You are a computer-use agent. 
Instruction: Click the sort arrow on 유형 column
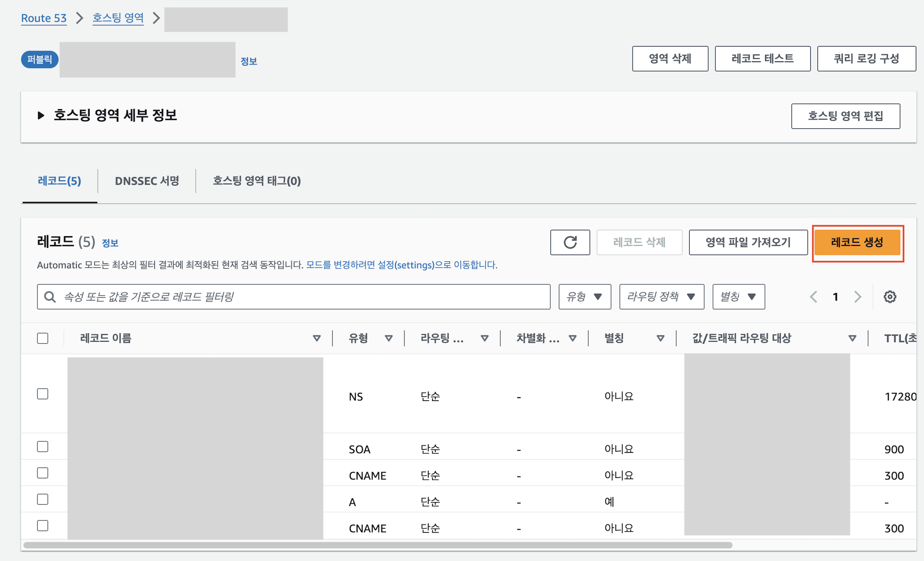[x=388, y=338]
